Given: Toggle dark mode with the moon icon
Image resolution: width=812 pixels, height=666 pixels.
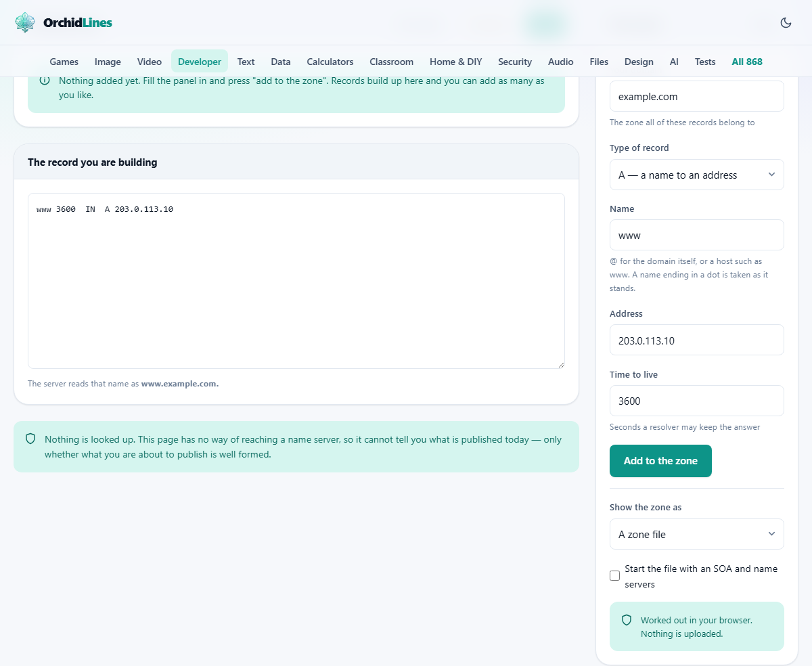Looking at the screenshot, I should pyautogui.click(x=786, y=22).
